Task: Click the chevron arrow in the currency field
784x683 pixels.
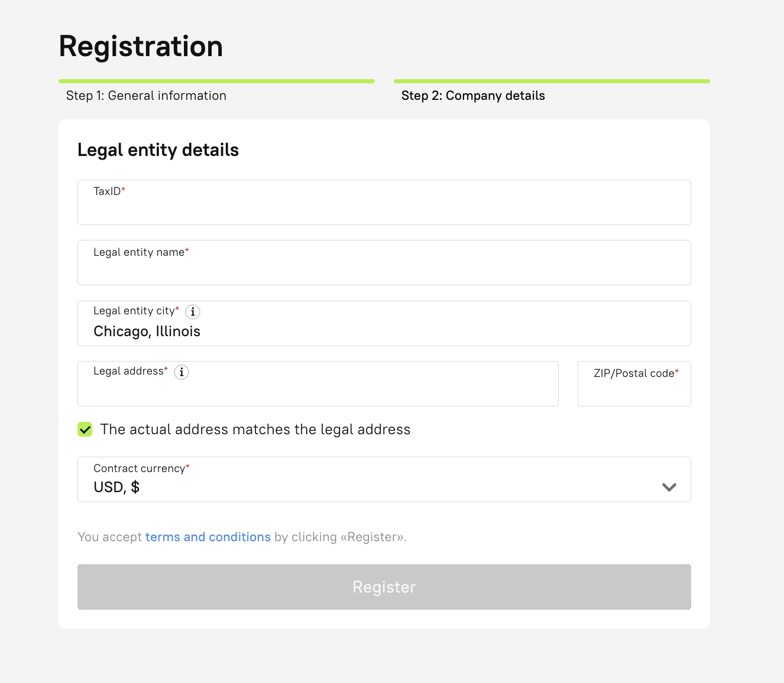Action: pyautogui.click(x=669, y=487)
